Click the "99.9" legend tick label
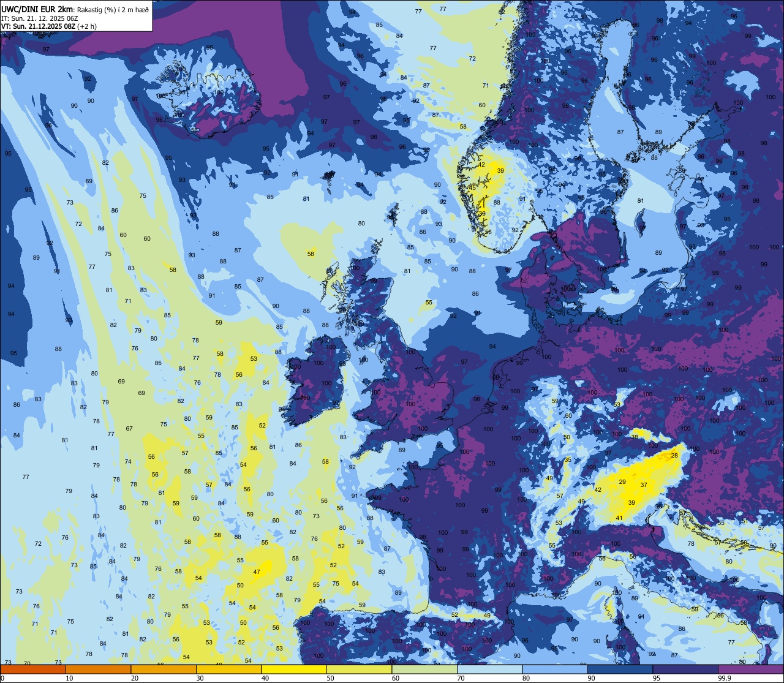The height and width of the screenshot is (683, 784). [x=725, y=678]
